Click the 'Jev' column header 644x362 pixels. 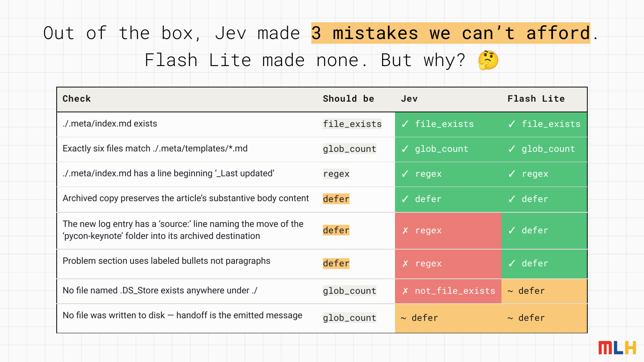coord(409,99)
